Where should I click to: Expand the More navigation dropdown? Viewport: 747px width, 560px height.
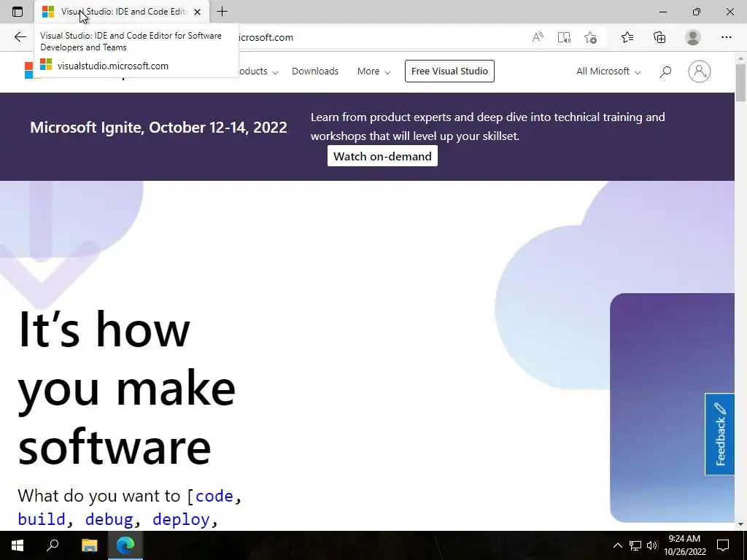373,71
